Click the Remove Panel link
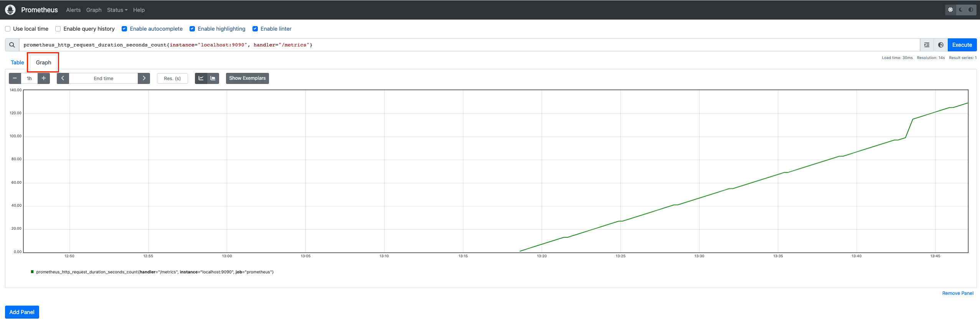This screenshot has width=980, height=324. (958, 293)
